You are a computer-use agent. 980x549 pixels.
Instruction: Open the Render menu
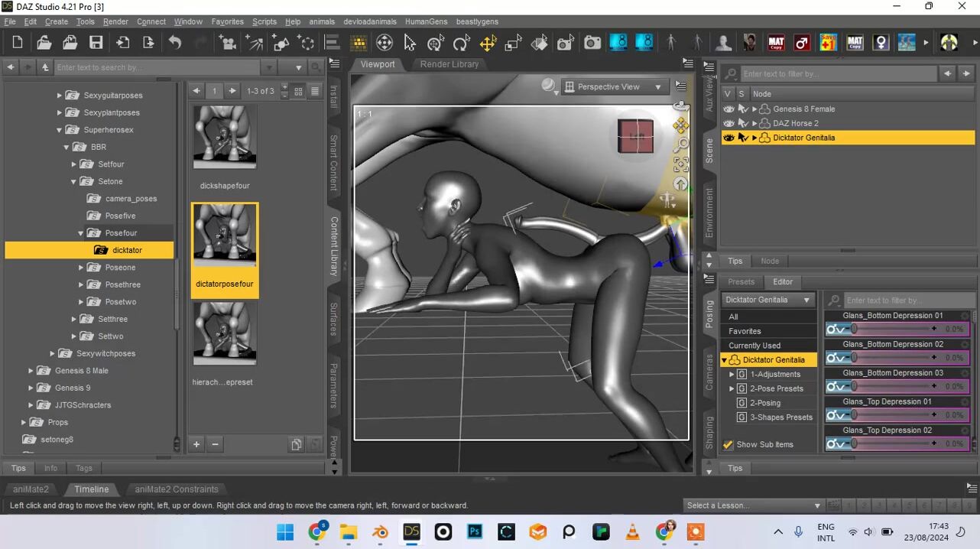115,21
